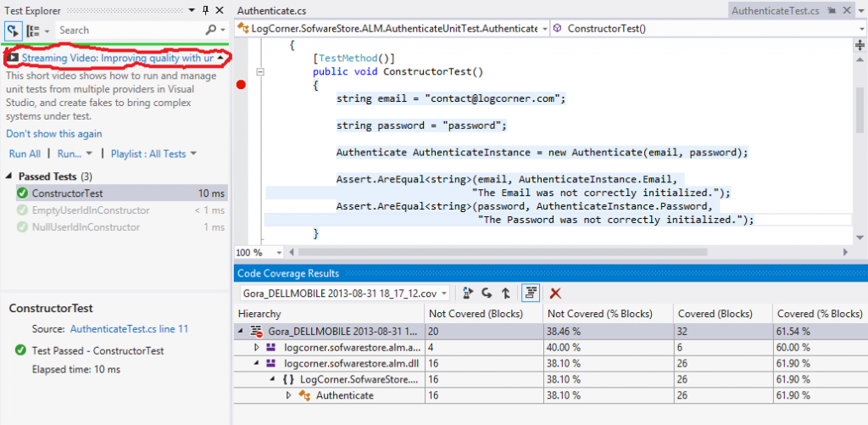The image size is (868, 425).
Task: Click horizontal scrollbar left arrow
Action: 292,252
